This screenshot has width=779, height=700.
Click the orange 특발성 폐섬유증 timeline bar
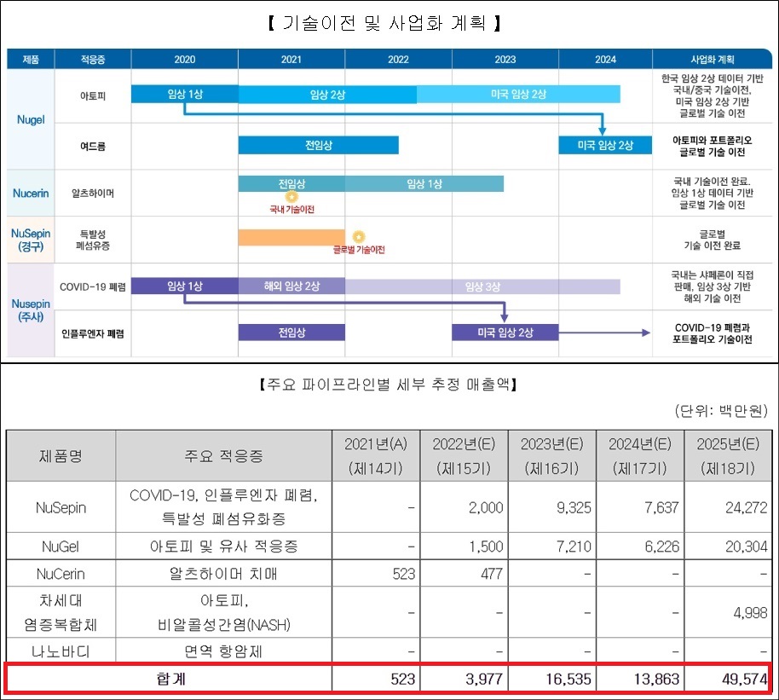291,237
